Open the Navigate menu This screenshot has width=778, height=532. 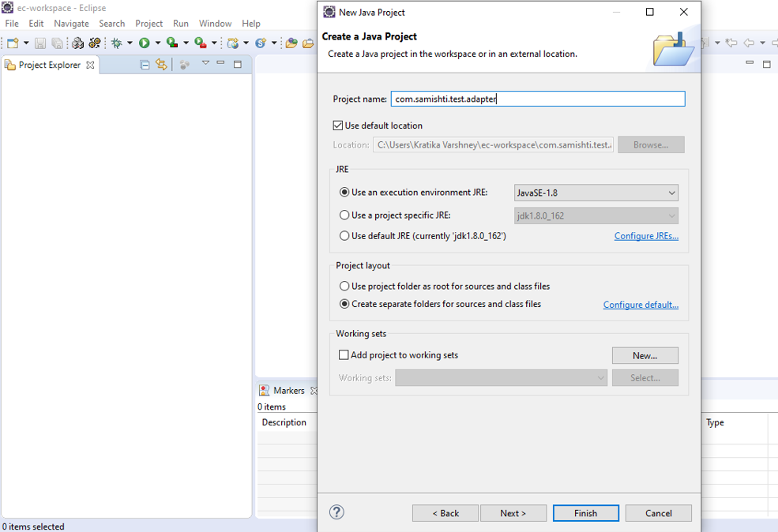click(71, 24)
